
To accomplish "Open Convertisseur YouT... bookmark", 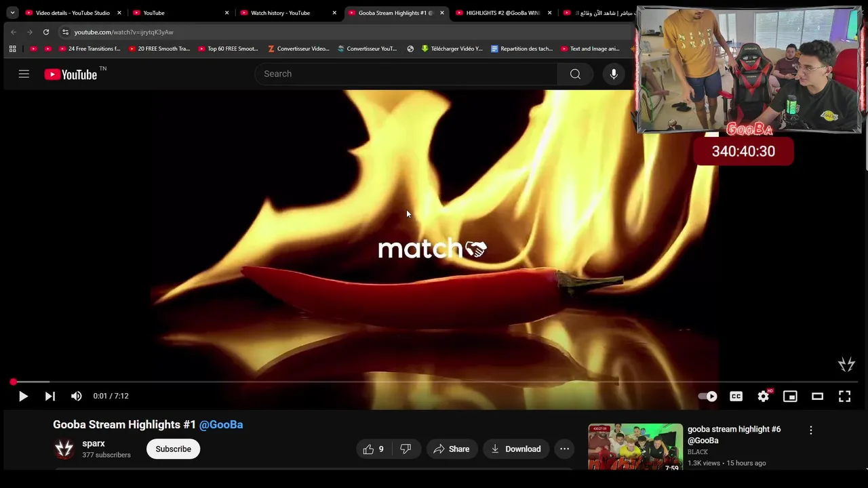I will pos(368,49).
